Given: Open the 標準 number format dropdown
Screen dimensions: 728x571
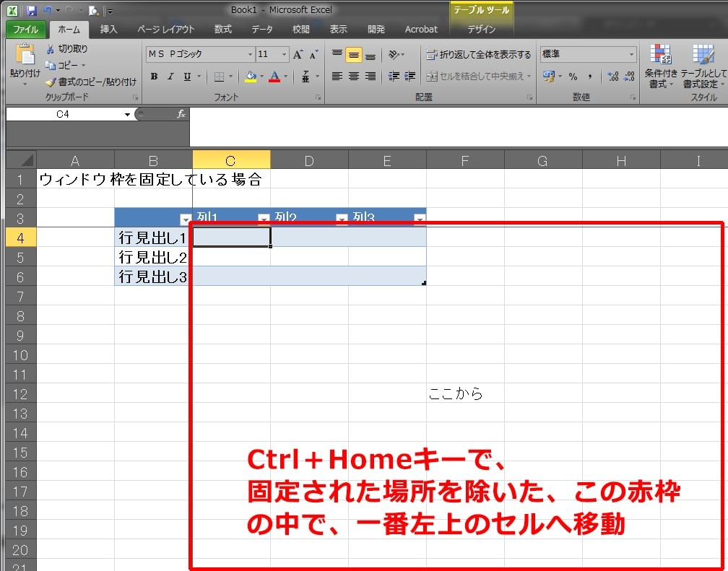Looking at the screenshot, I should click(632, 53).
